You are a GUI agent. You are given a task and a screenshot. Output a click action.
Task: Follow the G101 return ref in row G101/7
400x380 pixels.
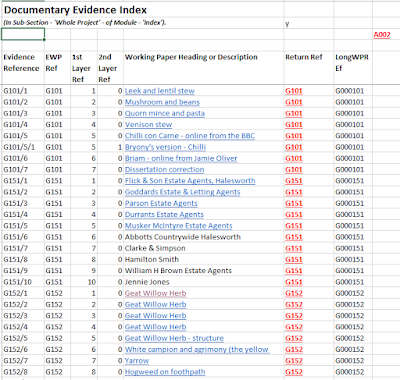pyautogui.click(x=294, y=170)
